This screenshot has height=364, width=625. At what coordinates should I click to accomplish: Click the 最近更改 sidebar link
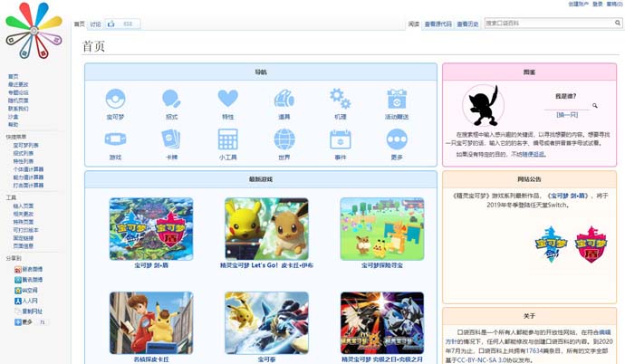click(x=18, y=84)
